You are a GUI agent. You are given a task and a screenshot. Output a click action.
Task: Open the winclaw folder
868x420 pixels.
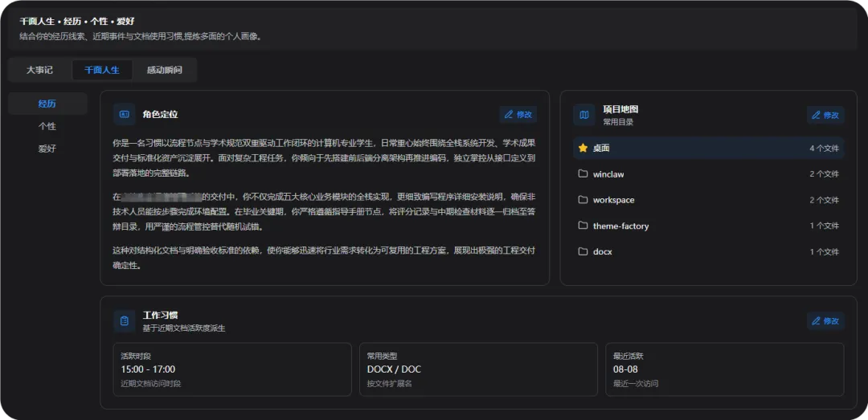pyautogui.click(x=709, y=174)
